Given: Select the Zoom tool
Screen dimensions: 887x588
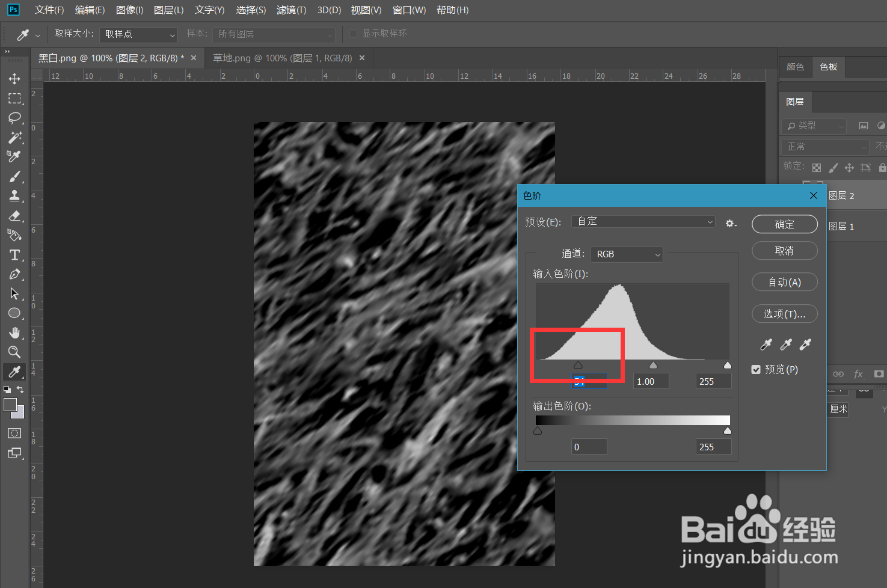Looking at the screenshot, I should tap(14, 352).
